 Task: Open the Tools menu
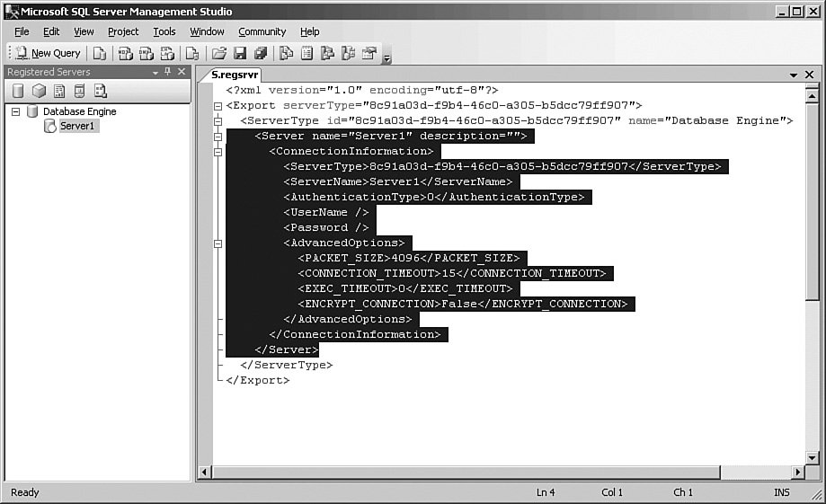click(x=164, y=31)
